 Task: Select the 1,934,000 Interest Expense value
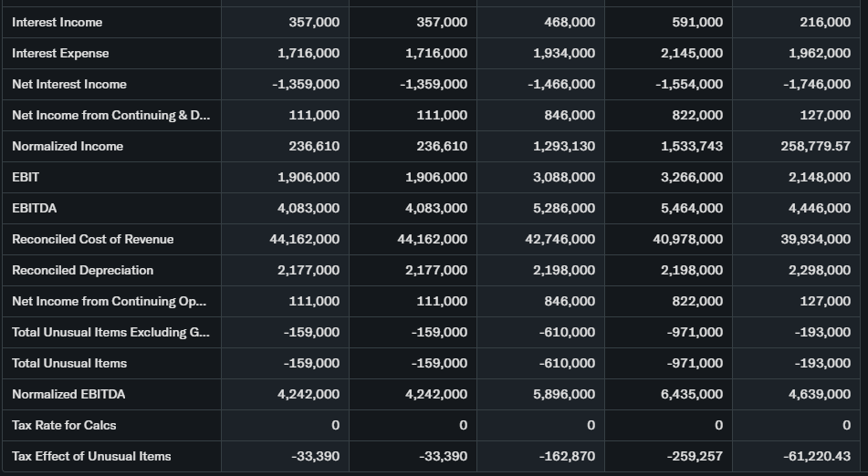coord(564,53)
